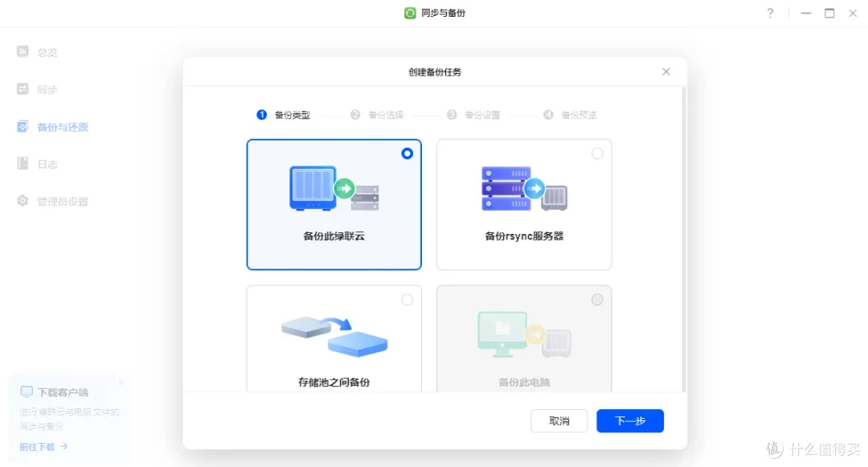Viewport: 868px width, 467px height.
Task: Click the 备份rsync服务器 server illustration
Action: tap(524, 188)
